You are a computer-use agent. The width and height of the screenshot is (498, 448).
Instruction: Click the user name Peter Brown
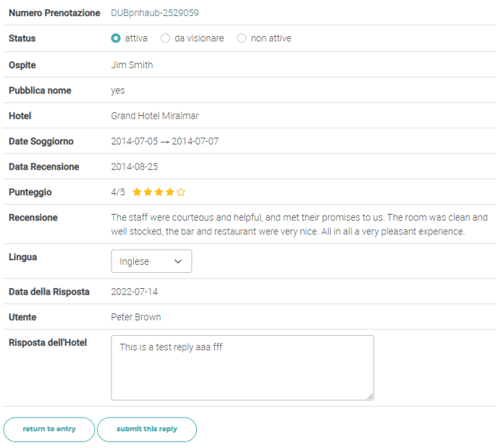tap(136, 317)
